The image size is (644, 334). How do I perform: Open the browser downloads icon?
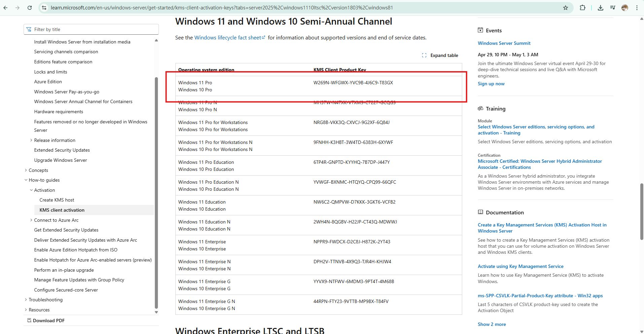click(600, 8)
